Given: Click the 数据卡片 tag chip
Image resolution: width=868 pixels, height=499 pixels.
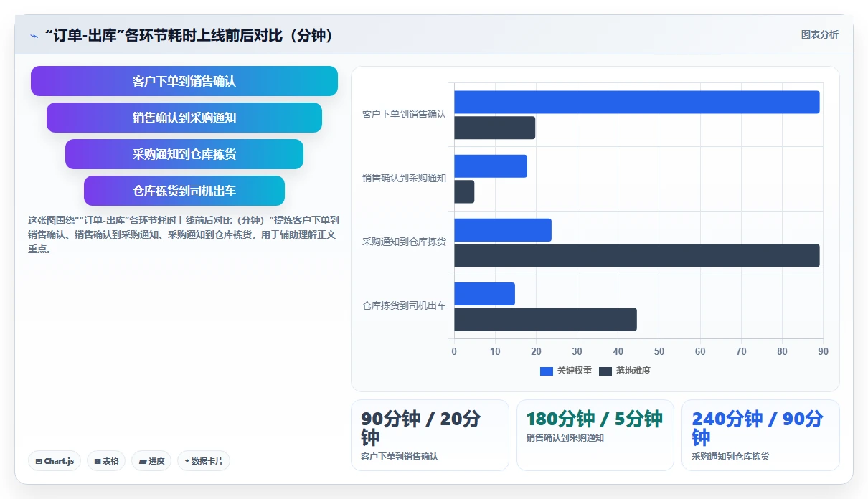Looking at the screenshot, I should (204, 461).
